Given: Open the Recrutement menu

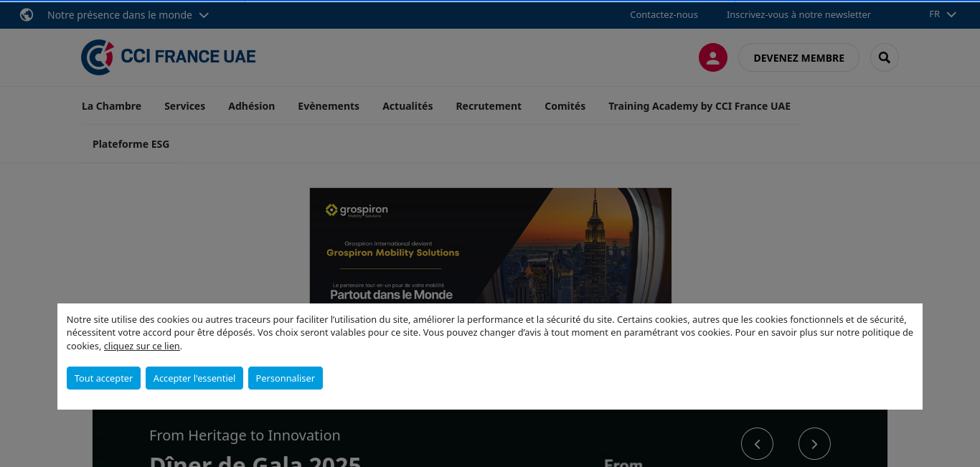Looking at the screenshot, I should click(x=489, y=106).
